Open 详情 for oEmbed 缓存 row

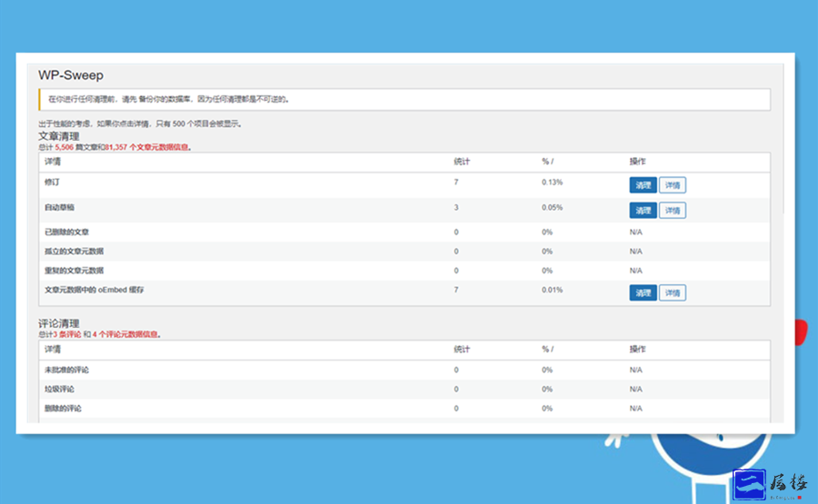pos(673,293)
